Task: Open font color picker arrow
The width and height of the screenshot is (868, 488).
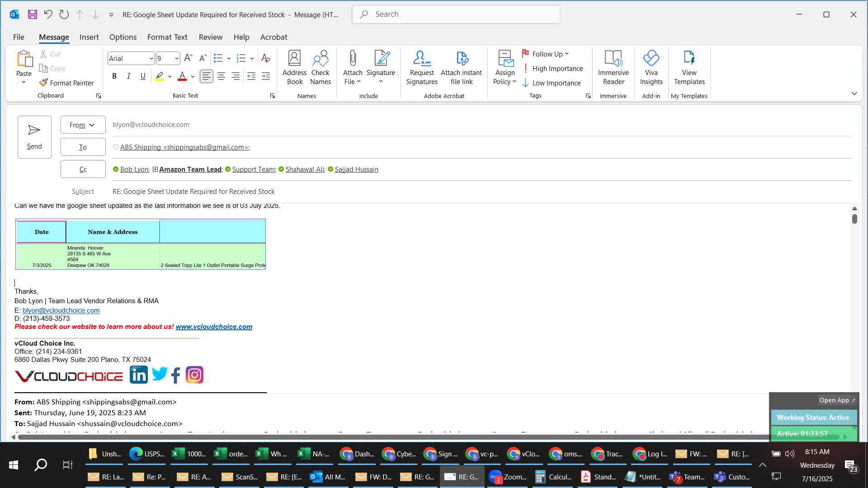Action: 193,76
